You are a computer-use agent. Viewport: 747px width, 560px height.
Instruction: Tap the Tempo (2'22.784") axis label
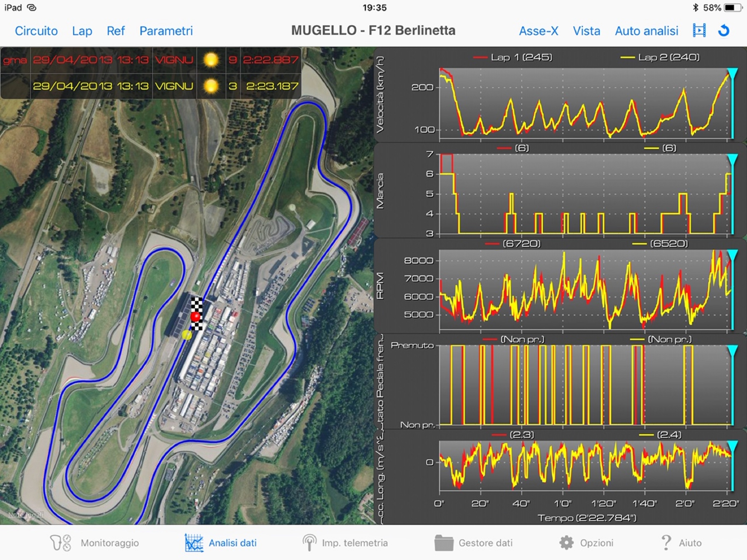[587, 518]
